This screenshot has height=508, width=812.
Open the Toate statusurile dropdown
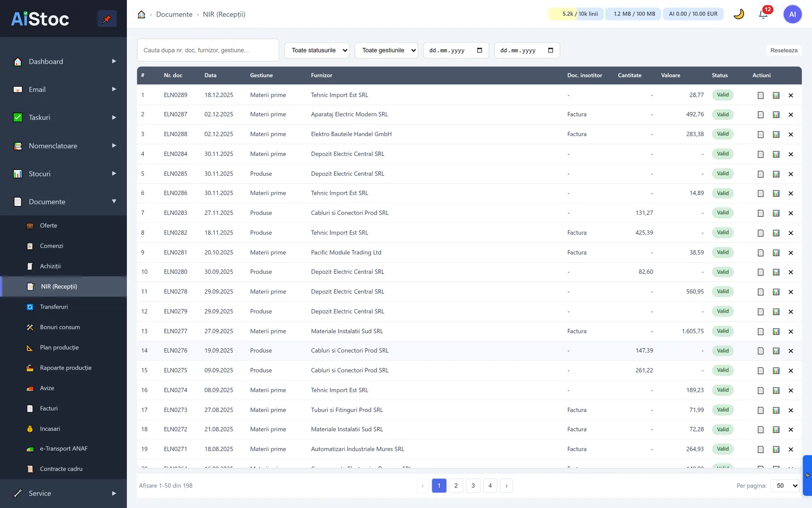[x=317, y=50]
